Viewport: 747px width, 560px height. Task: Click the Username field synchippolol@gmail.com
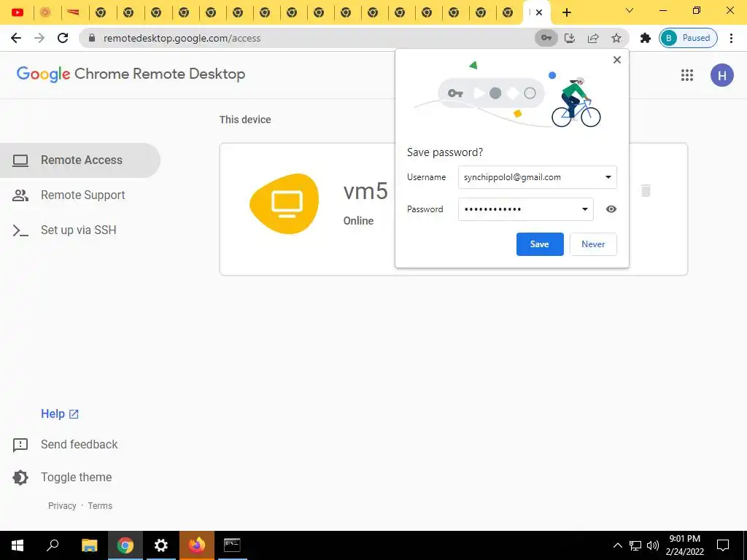[x=538, y=177]
